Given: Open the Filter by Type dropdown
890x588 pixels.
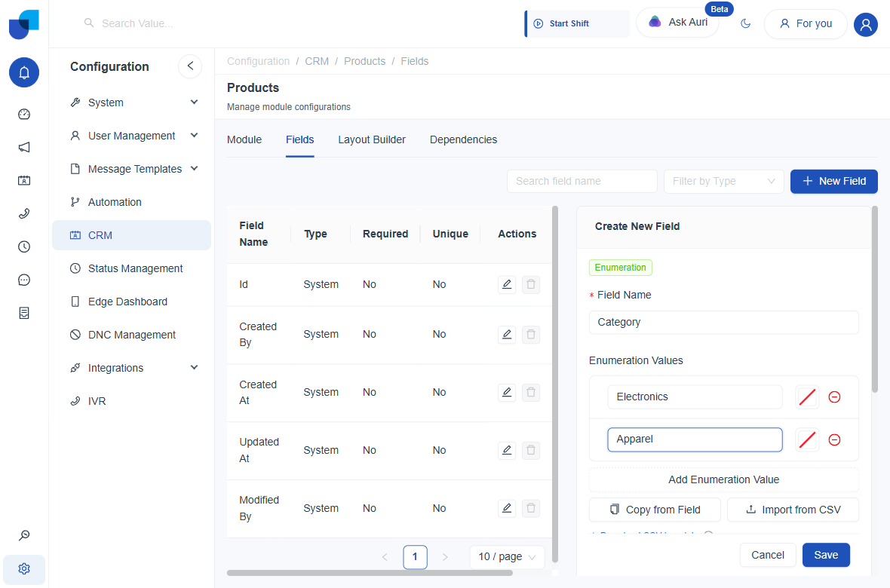Looking at the screenshot, I should click(x=724, y=181).
